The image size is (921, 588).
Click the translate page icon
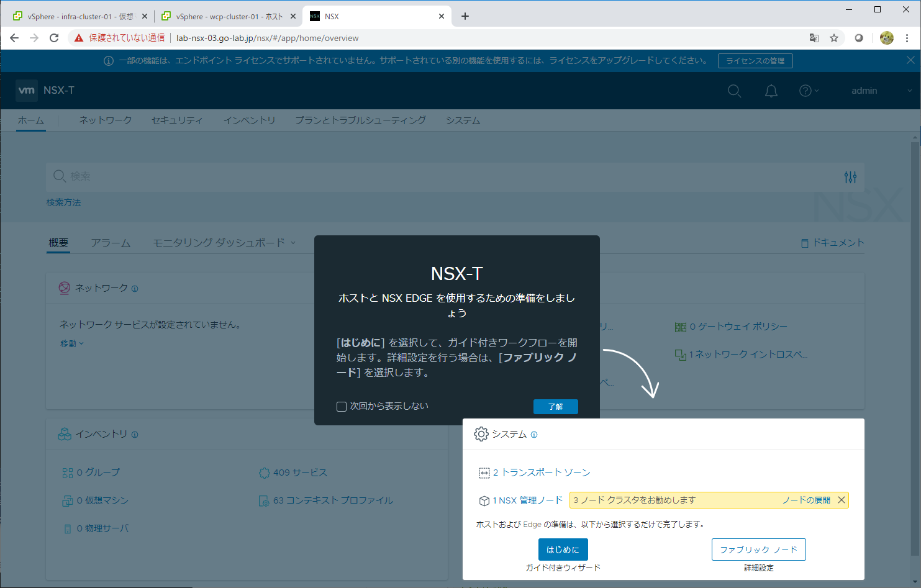click(814, 38)
